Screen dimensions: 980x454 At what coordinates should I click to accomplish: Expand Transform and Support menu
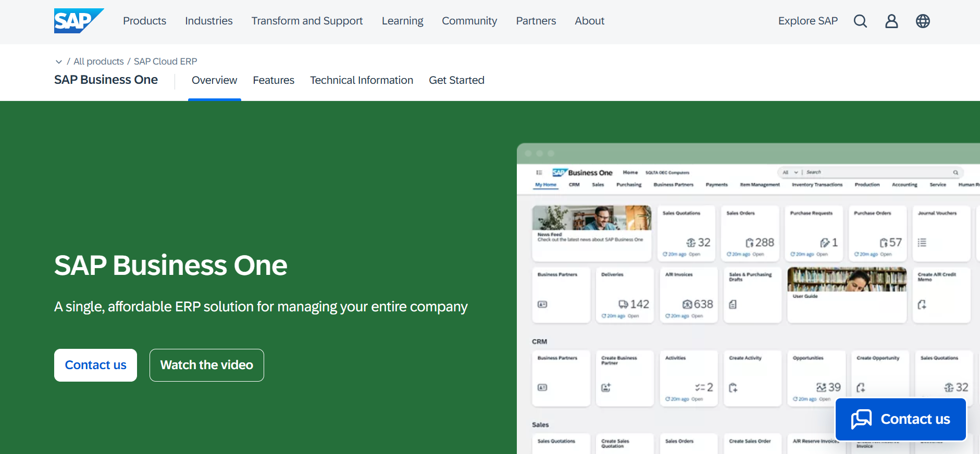coord(307,21)
